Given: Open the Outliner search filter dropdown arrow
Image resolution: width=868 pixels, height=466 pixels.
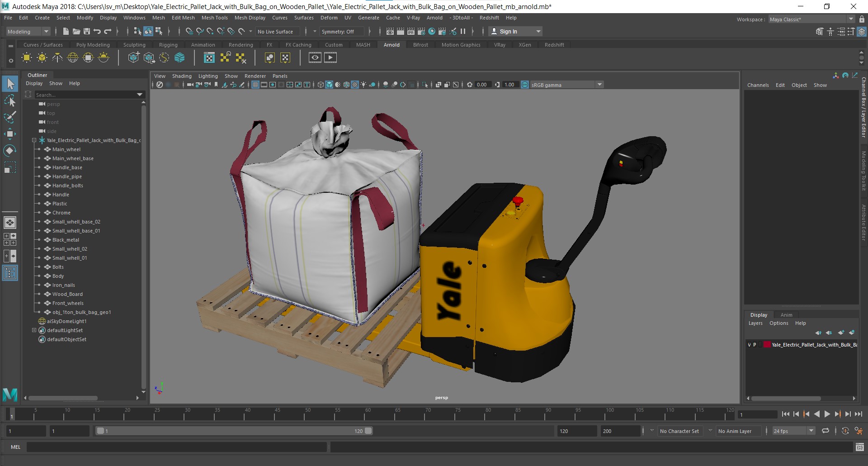Looking at the screenshot, I should [x=140, y=95].
